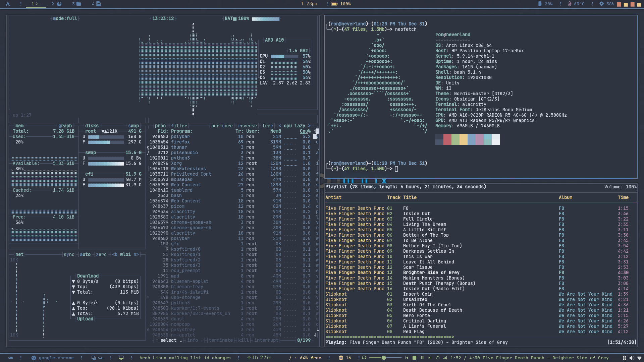The image size is (644, 362).
Task: Click the right arrow next to cpu lazy sort
Action: click(x=309, y=126)
